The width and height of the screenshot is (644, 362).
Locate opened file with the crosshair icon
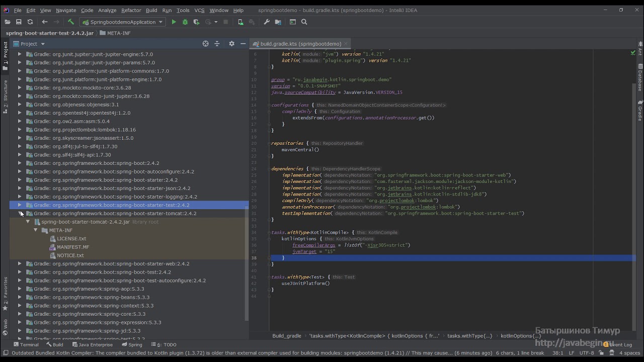pyautogui.click(x=205, y=44)
